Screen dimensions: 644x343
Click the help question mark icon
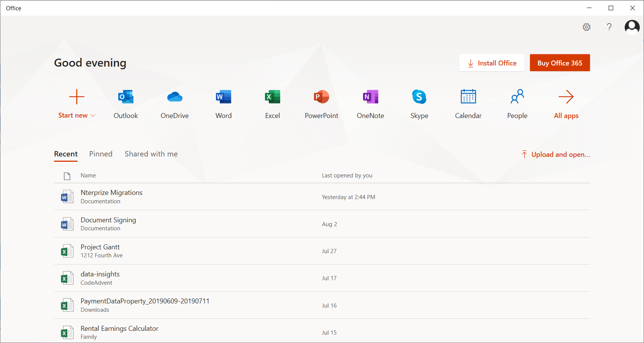(609, 27)
